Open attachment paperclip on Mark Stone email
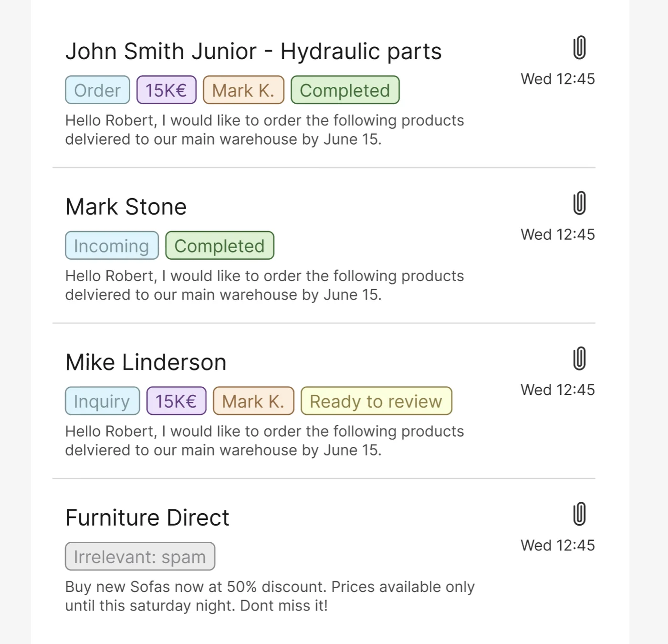Screen dimensions: 668x644 579,203
